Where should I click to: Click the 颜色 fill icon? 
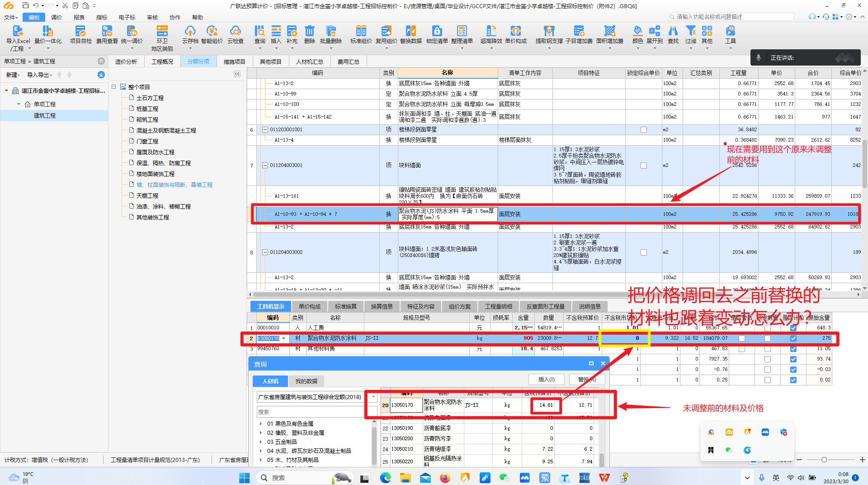(x=637, y=34)
